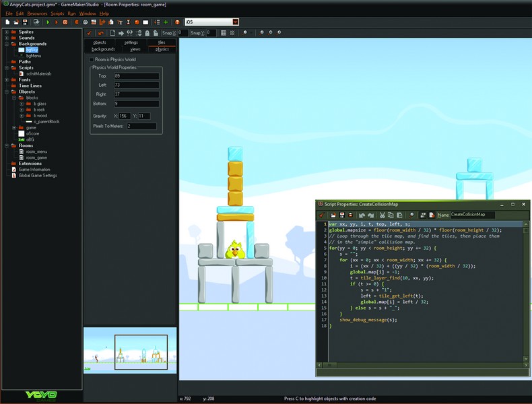Screen dimensions: 532x404
Task: Collapse the Objects folder
Action: point(7,92)
